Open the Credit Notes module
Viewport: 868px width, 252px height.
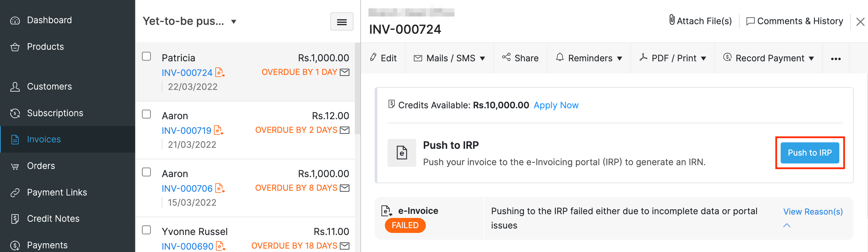[53, 218]
